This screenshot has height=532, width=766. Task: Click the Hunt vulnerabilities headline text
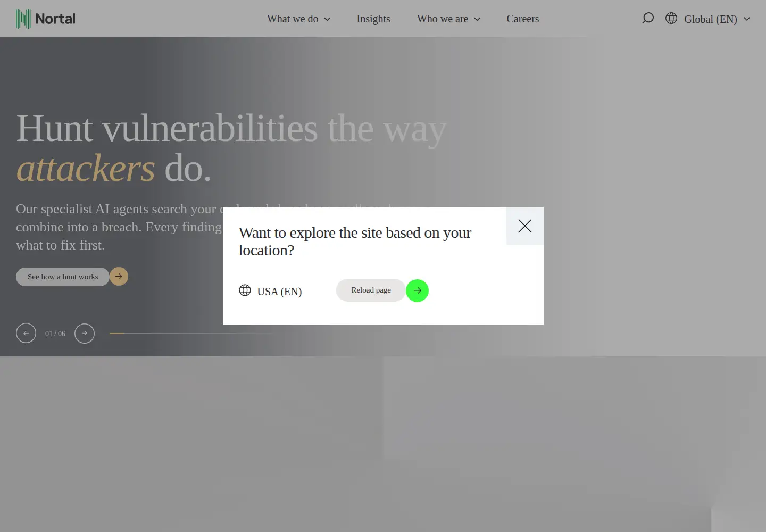231,148
